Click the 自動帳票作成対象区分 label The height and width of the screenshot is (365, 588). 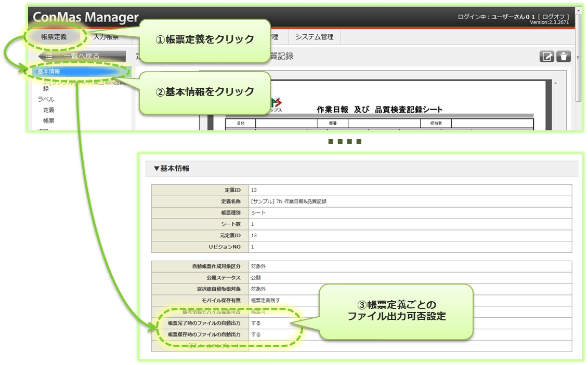(x=216, y=266)
